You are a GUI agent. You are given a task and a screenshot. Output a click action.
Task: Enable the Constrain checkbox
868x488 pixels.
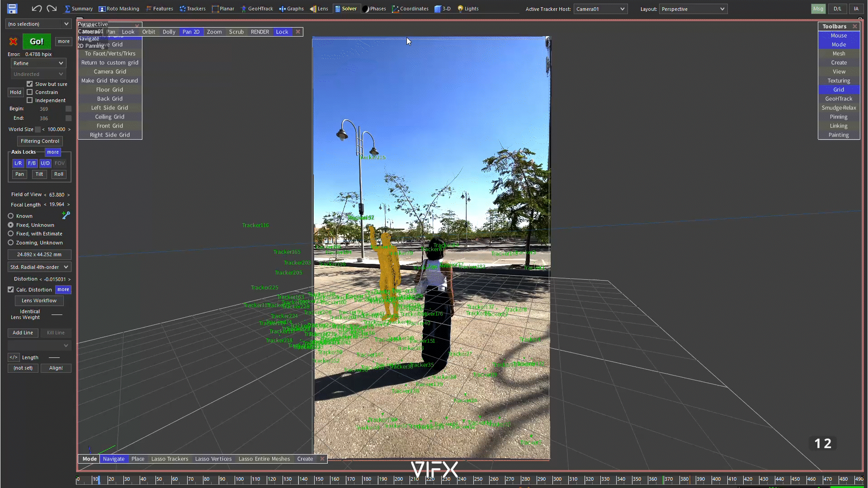pyautogui.click(x=30, y=92)
